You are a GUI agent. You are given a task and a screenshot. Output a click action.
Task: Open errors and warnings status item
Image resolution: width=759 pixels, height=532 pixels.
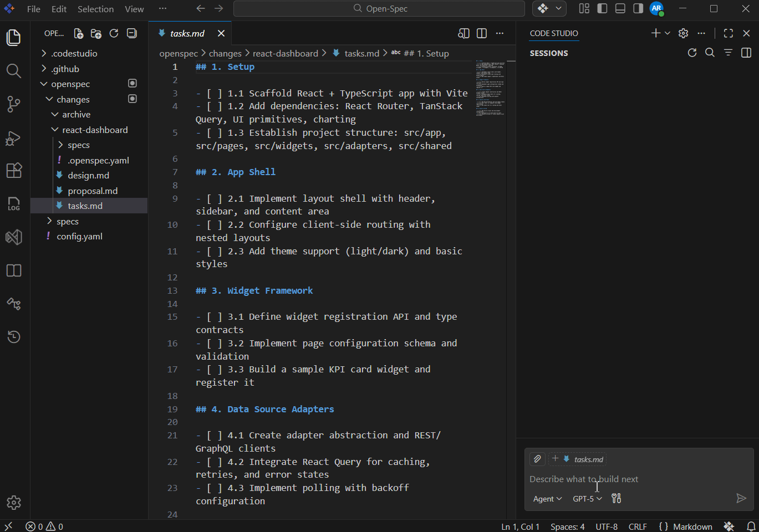[44, 526]
